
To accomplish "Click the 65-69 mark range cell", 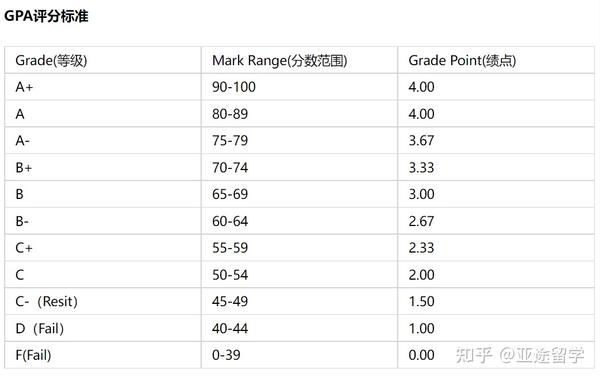I will (x=299, y=194).
